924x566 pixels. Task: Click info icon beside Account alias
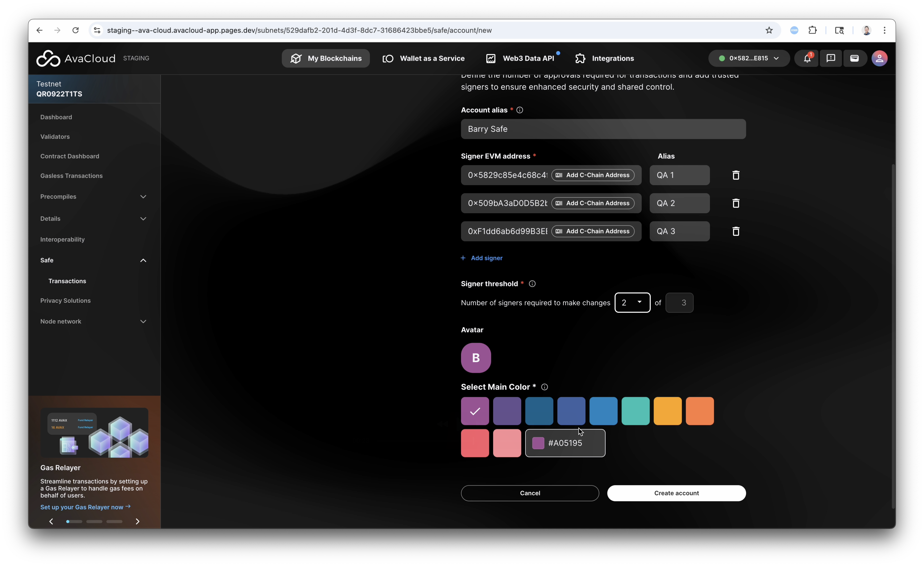[520, 110]
